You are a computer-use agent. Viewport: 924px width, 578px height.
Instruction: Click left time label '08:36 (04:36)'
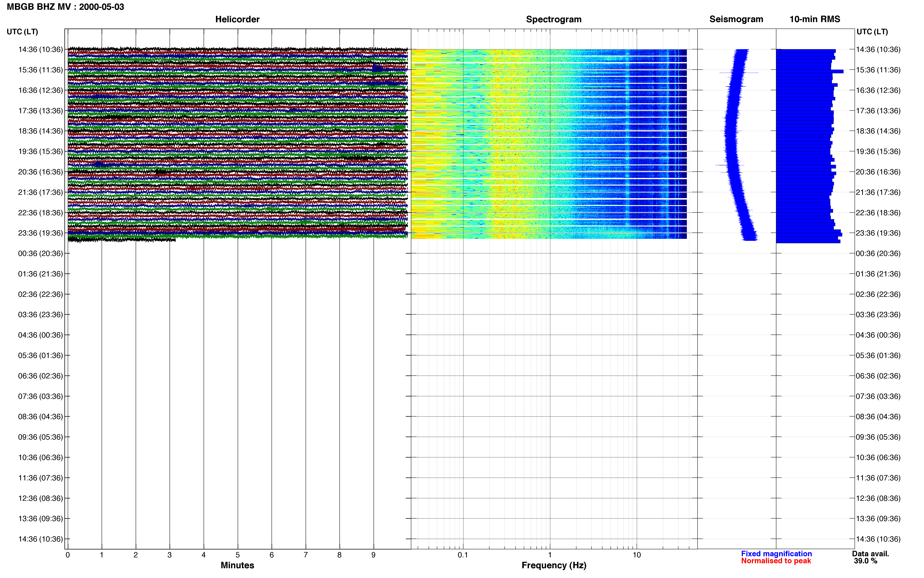[41, 417]
